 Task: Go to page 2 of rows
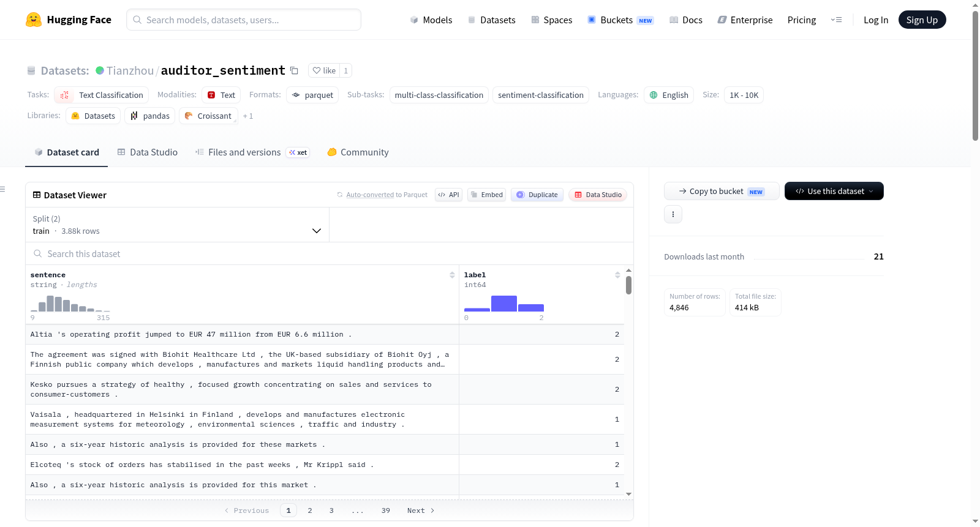310,510
